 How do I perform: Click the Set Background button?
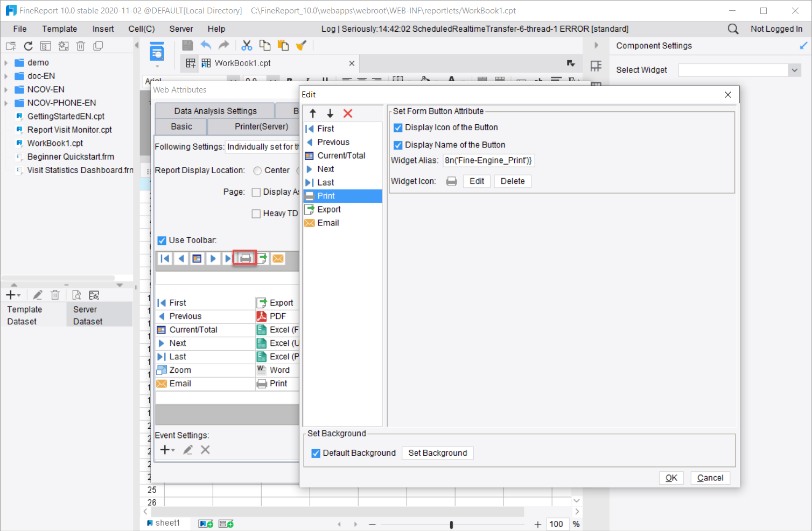coord(438,453)
